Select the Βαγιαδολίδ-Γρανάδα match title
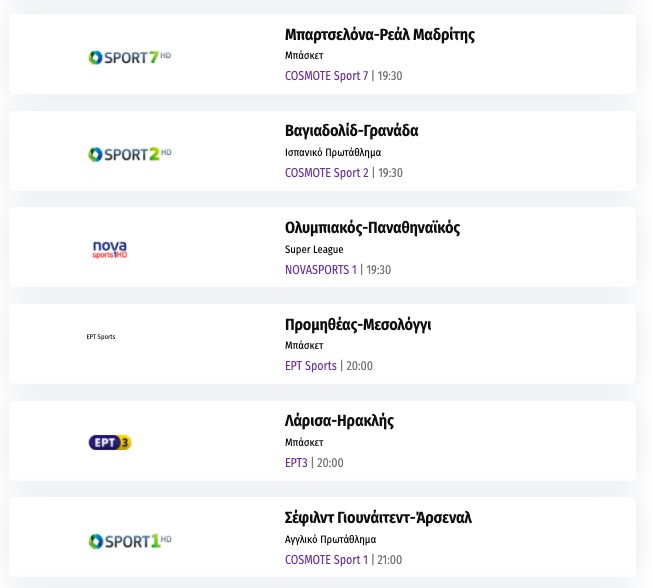The image size is (652, 588). 351,131
